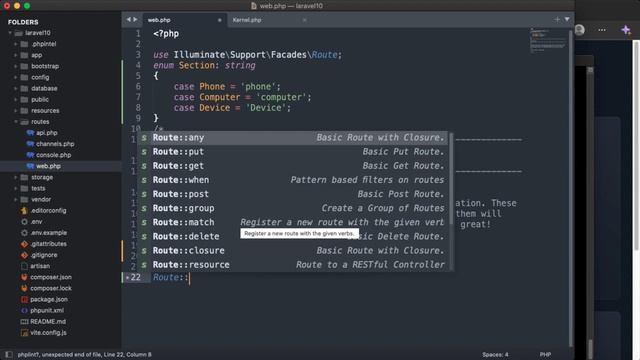
Task: Select Route::any autocomplete suggestion
Action: 293,138
